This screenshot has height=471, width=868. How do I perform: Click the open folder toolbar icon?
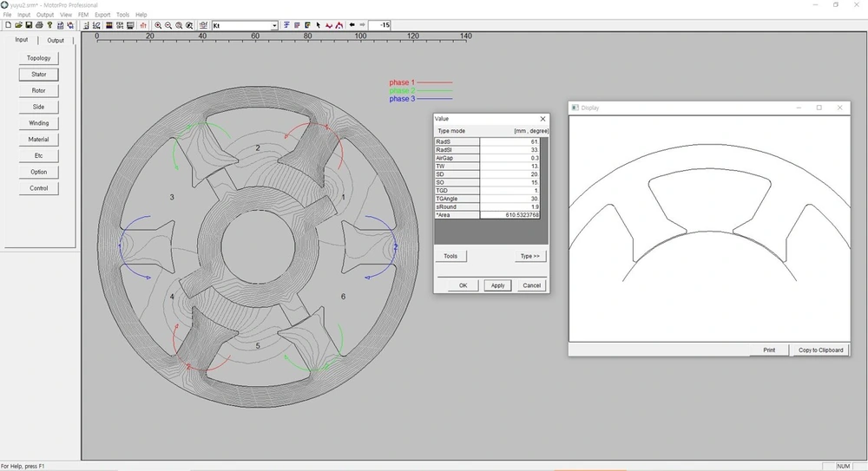pyautogui.click(x=18, y=25)
